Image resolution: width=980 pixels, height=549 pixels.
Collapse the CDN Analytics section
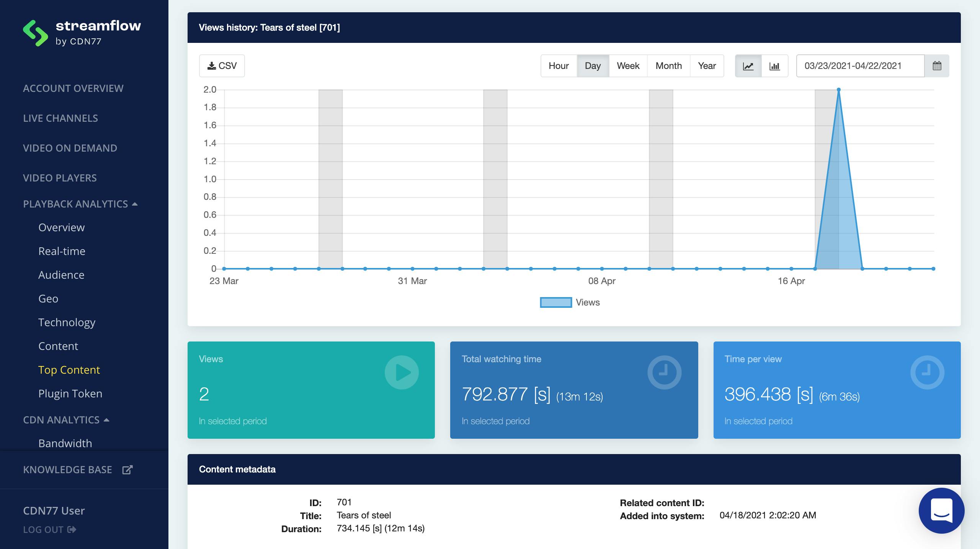[66, 420]
